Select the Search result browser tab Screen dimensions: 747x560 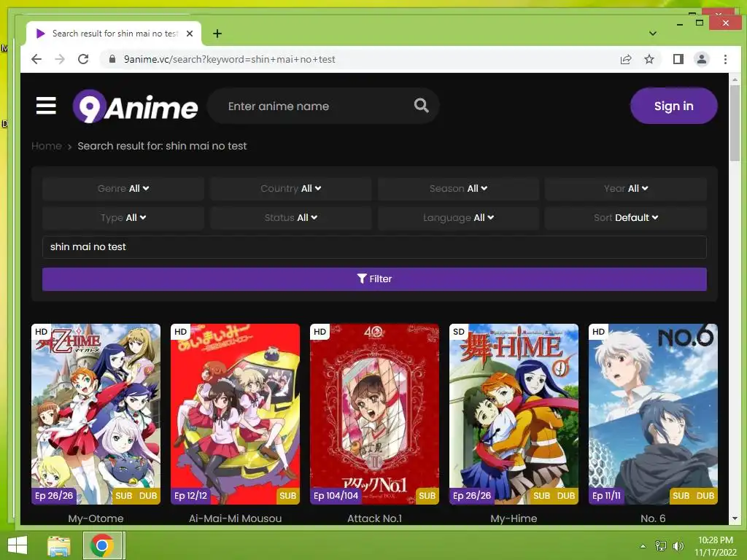point(113,34)
